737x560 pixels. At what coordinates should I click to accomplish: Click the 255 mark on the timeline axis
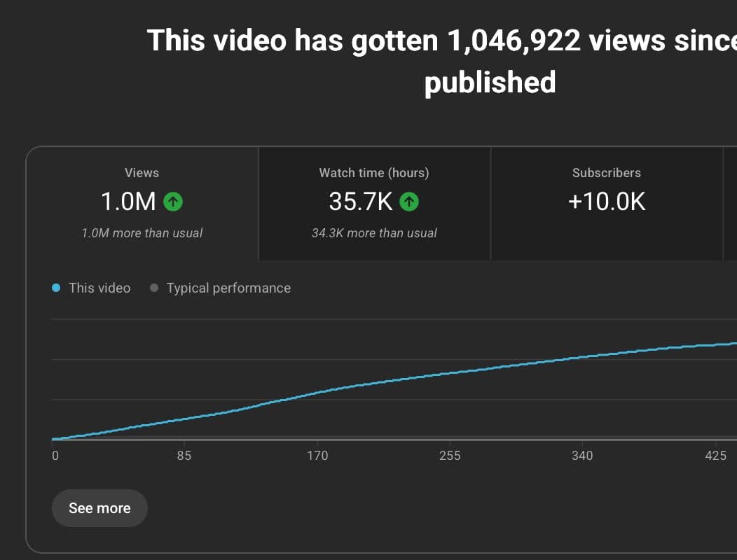(450, 455)
